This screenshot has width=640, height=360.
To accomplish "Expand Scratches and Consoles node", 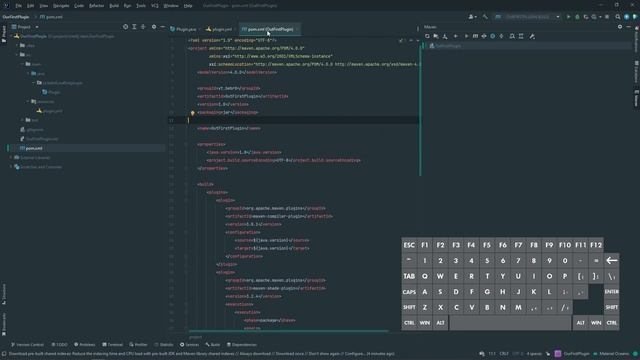I will (11, 167).
